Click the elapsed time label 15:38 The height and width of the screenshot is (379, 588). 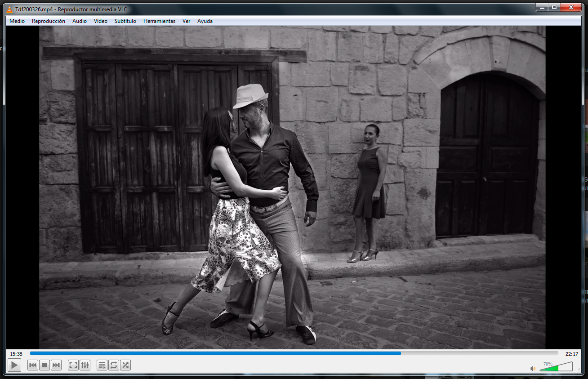click(16, 354)
